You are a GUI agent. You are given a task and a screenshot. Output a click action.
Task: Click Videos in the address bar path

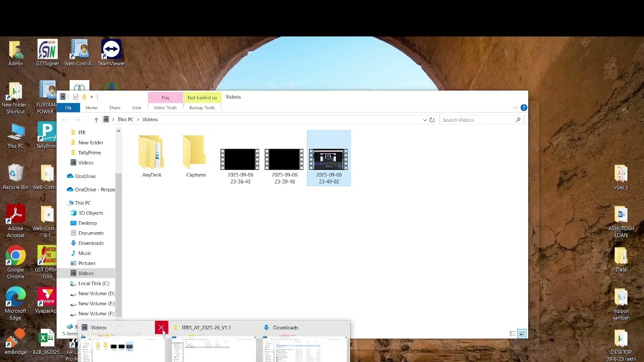[150, 120]
